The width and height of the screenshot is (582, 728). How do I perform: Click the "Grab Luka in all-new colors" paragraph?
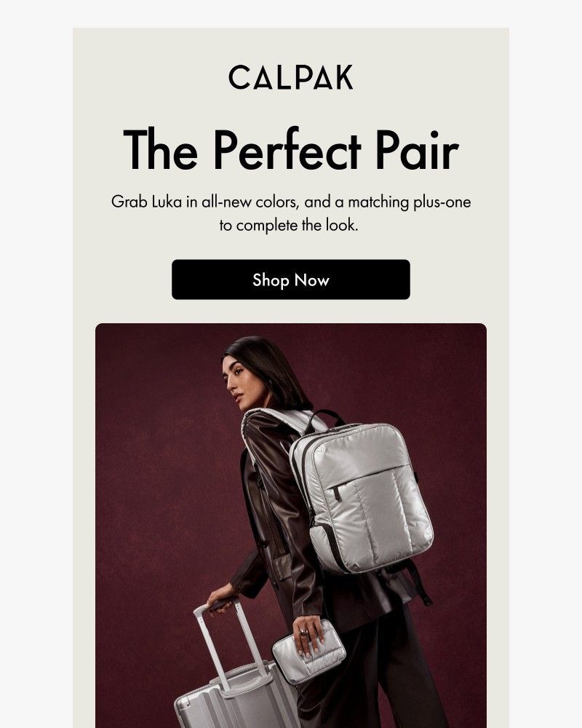coord(291,213)
